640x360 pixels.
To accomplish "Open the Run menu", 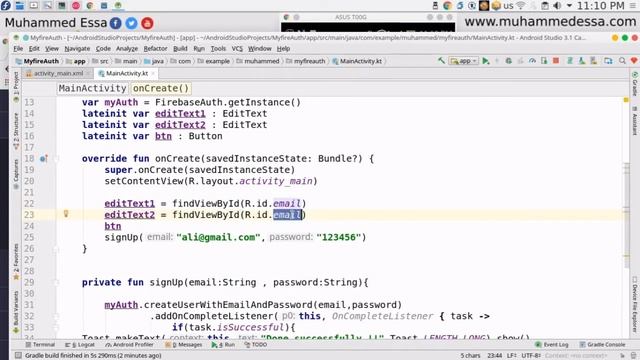I will 199,49.
